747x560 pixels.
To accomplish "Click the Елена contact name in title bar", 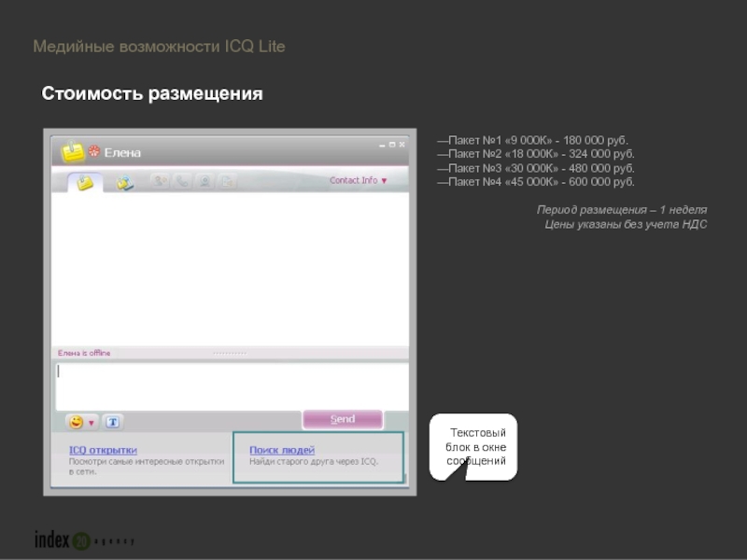I will tap(122, 153).
